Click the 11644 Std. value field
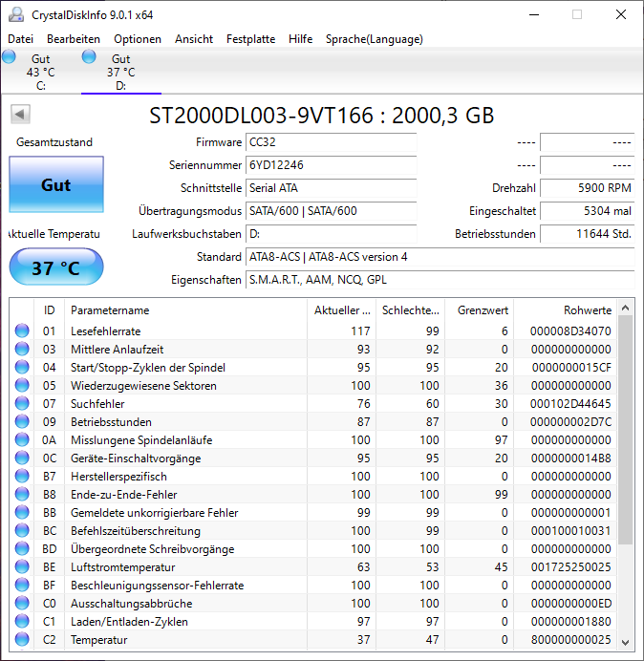 coord(587,233)
